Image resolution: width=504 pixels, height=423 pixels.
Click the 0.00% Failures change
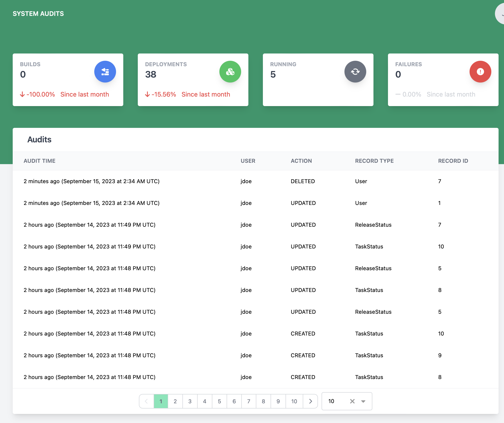pyautogui.click(x=412, y=94)
